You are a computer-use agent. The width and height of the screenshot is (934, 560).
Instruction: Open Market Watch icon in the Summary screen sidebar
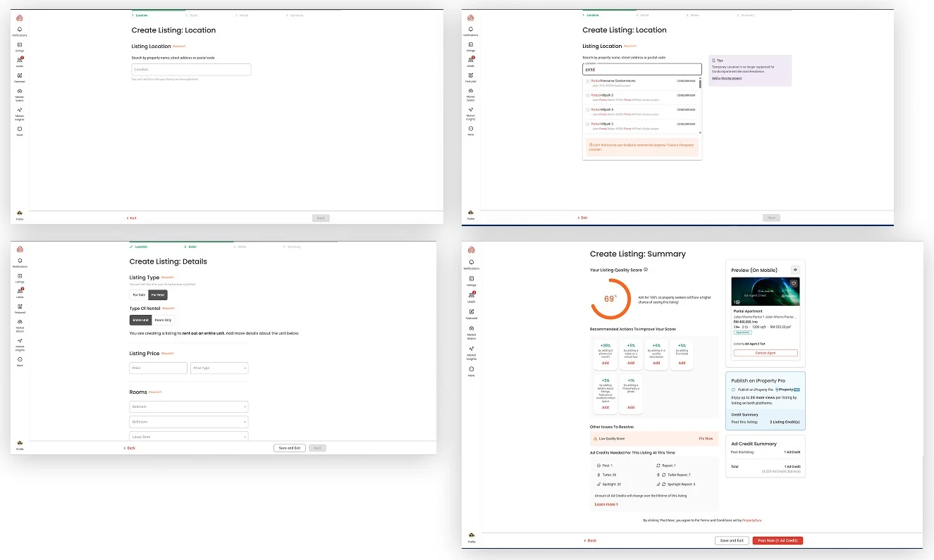(x=471, y=330)
